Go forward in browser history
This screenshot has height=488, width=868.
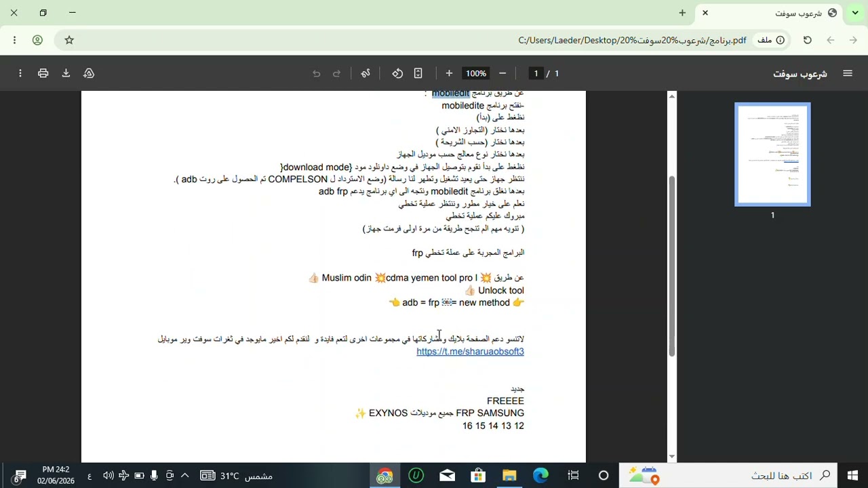click(x=853, y=40)
